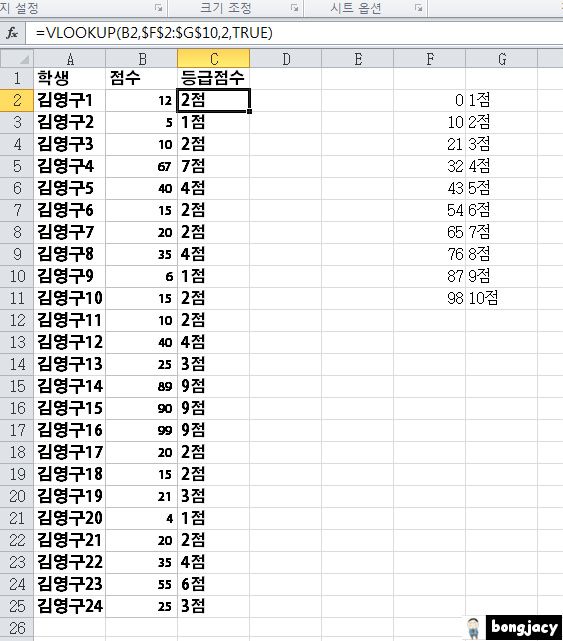Open the 크기 조정 group dialog launcher
Image resolution: width=563 pixels, height=641 pixels.
click(294, 8)
